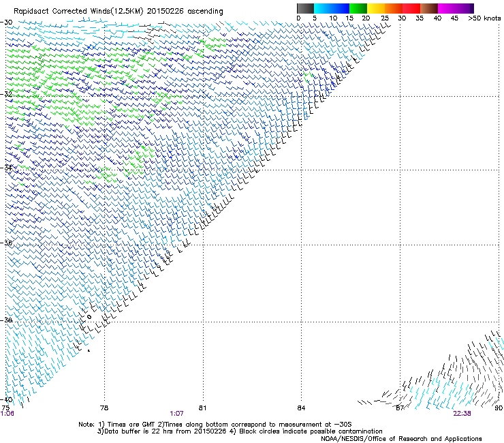
Task: Click the note 'Data buffer is 22 hrs'
Action: (138, 431)
